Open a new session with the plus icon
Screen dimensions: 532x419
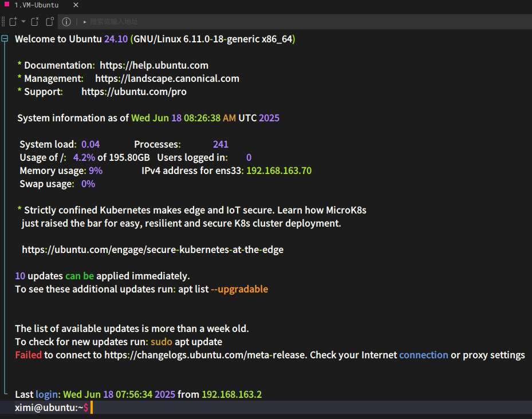point(13,22)
